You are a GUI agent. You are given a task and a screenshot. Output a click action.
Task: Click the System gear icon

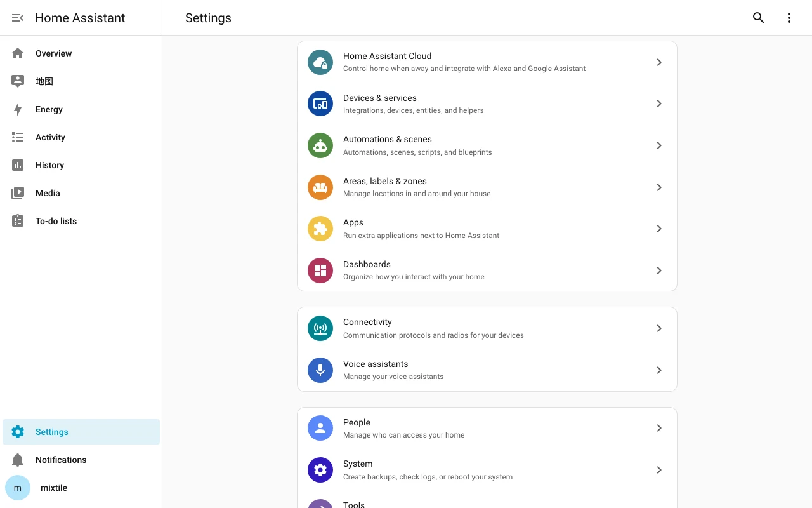click(x=320, y=470)
